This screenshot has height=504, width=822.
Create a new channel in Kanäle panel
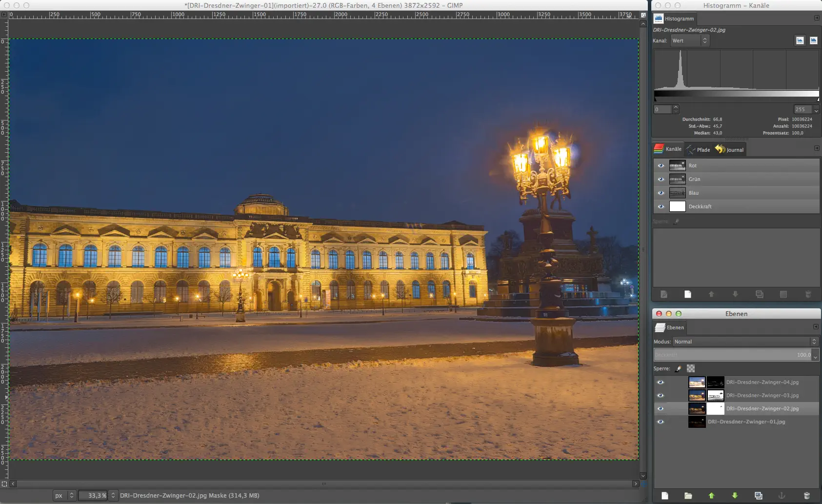pos(687,294)
